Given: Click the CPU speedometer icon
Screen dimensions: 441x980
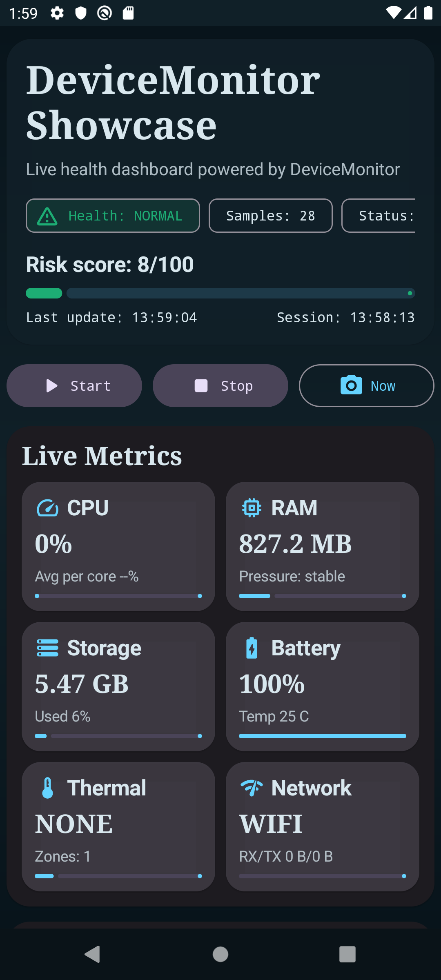Looking at the screenshot, I should [x=48, y=508].
